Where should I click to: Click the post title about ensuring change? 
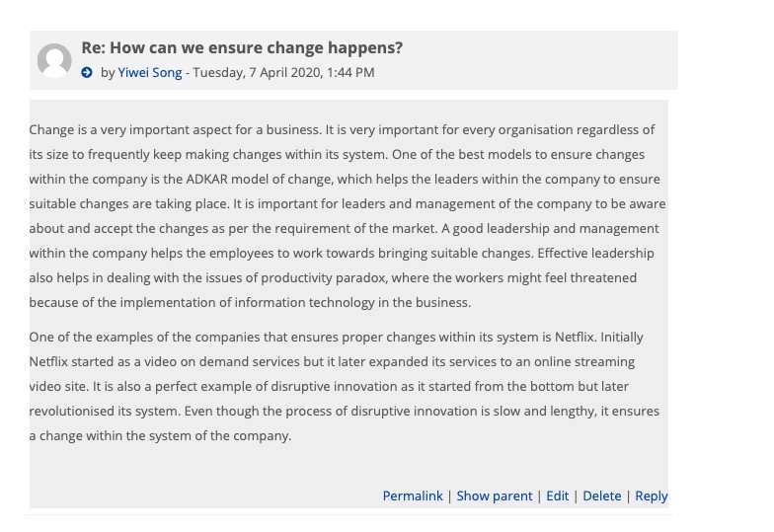tap(242, 47)
